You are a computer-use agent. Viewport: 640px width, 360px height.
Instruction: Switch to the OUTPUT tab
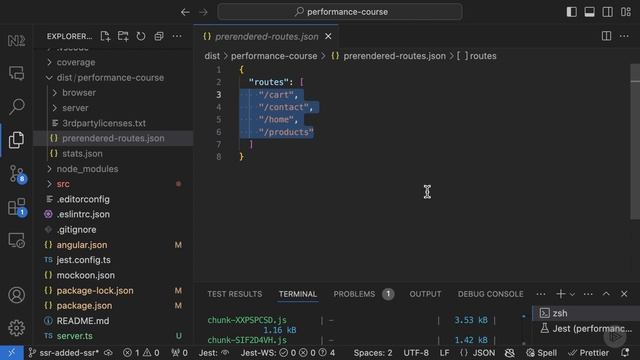(x=425, y=294)
